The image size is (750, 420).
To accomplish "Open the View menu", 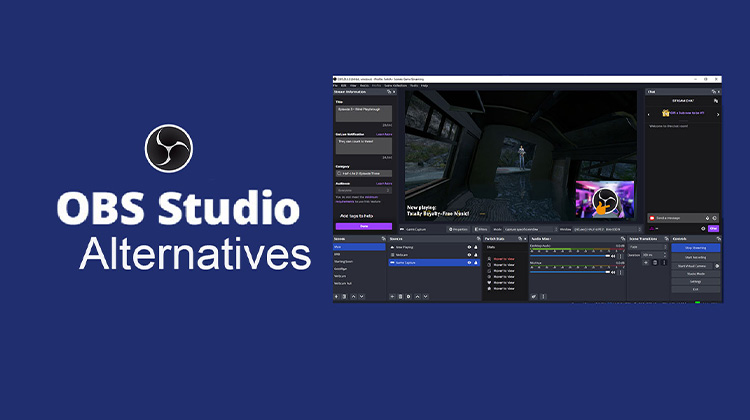I will tap(353, 86).
